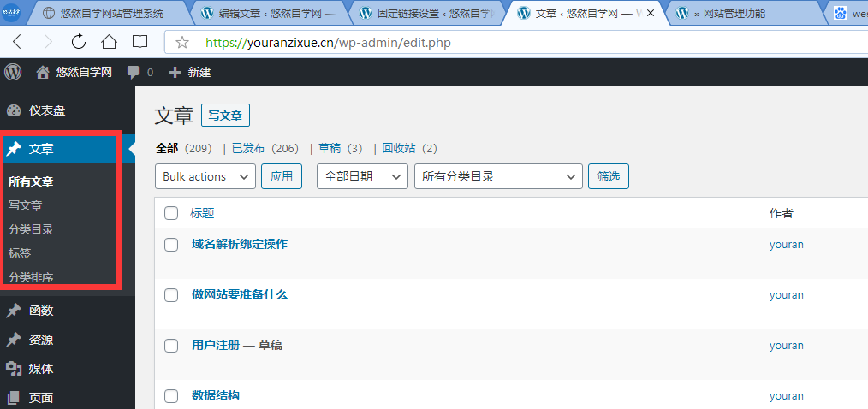Open 标签 in the sidebar submenu

[x=20, y=253]
